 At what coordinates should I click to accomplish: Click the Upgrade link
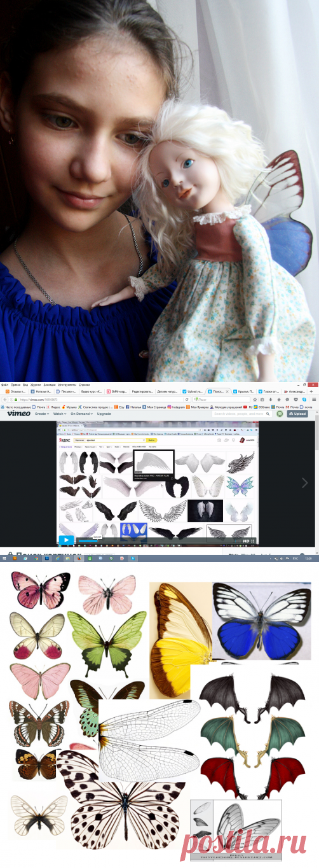104,414
